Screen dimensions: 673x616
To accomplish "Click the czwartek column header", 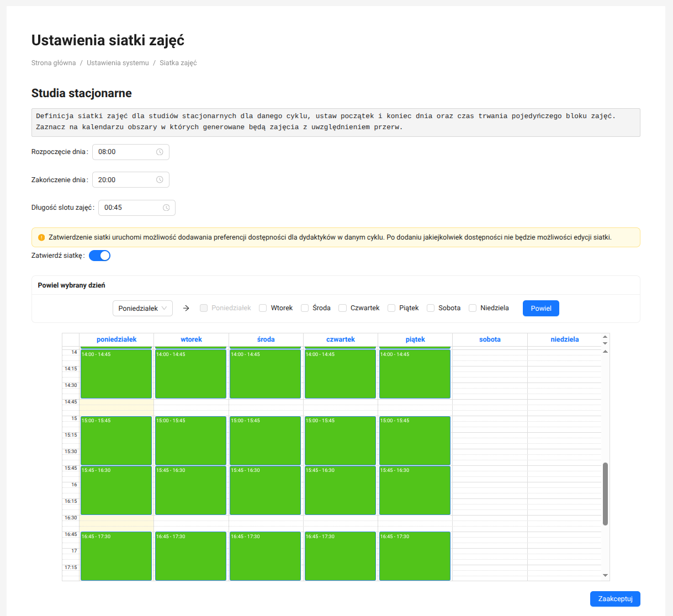I will [x=341, y=339].
